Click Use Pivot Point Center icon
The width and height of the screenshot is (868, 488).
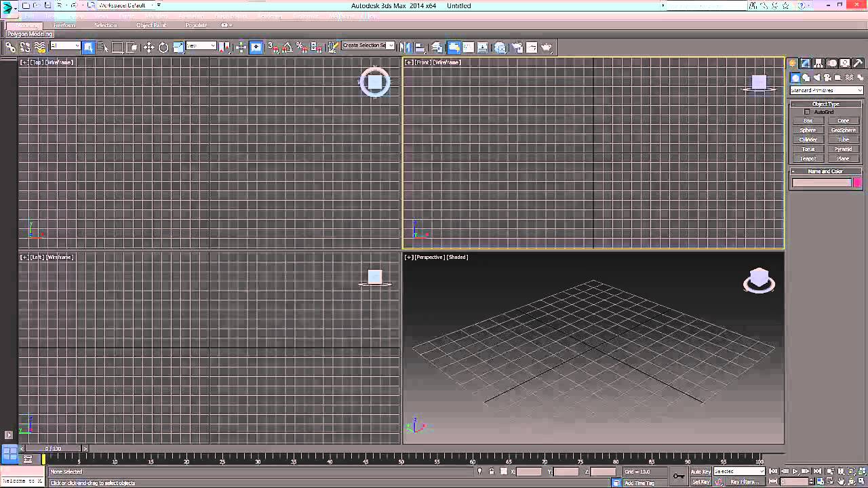224,47
